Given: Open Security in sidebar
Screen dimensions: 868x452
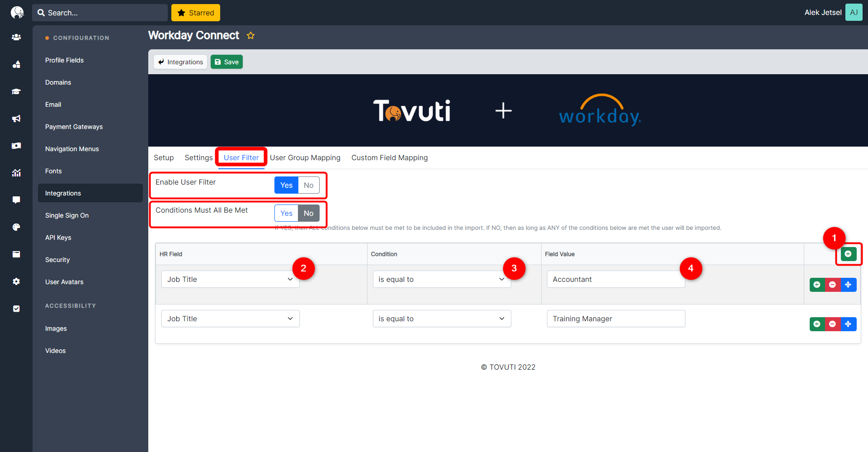Looking at the screenshot, I should point(90,260).
